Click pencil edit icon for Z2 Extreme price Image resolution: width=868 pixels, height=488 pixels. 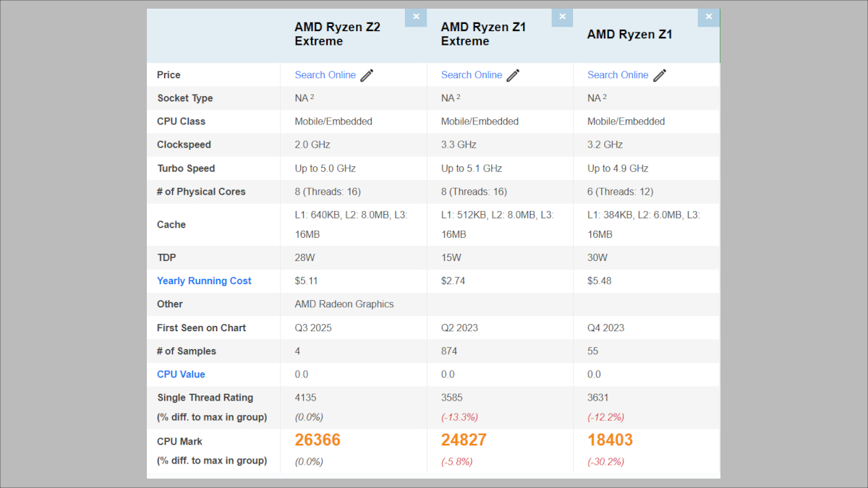[x=367, y=75]
